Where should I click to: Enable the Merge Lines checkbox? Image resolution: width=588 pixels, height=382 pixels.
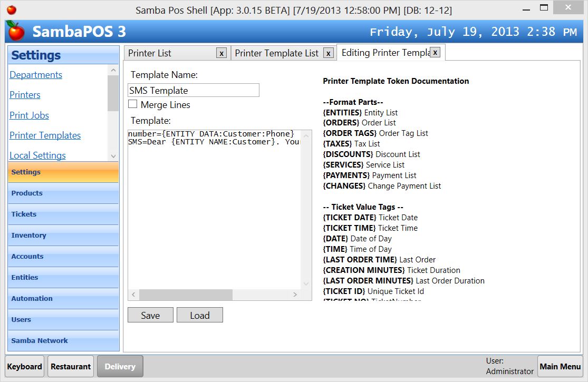[x=132, y=104]
